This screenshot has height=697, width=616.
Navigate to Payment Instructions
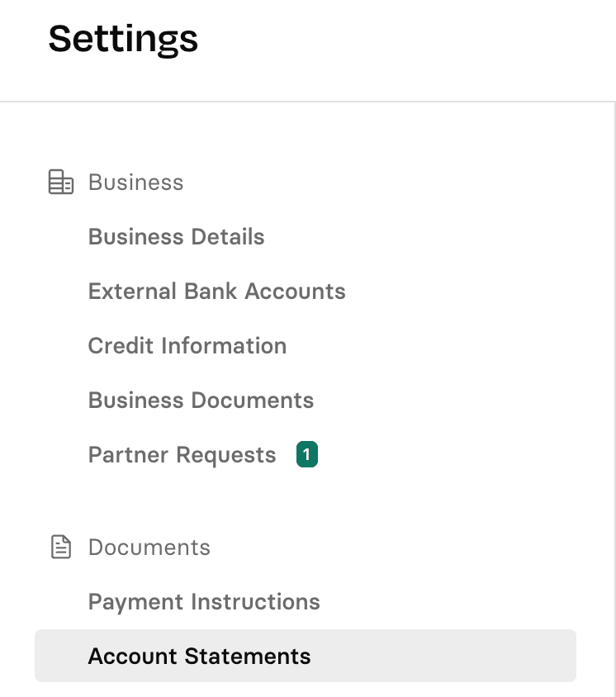click(204, 602)
